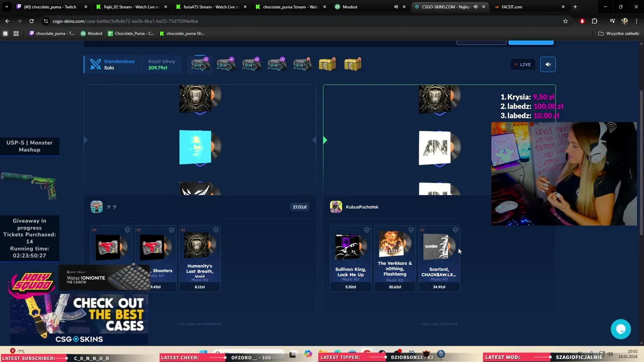Open the chocolate_puma Str... bookmark
644x362 pixels.
click(182, 34)
